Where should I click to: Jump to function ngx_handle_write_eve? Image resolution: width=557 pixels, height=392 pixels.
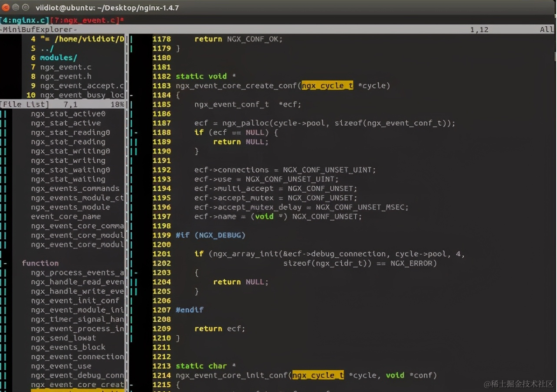click(78, 291)
